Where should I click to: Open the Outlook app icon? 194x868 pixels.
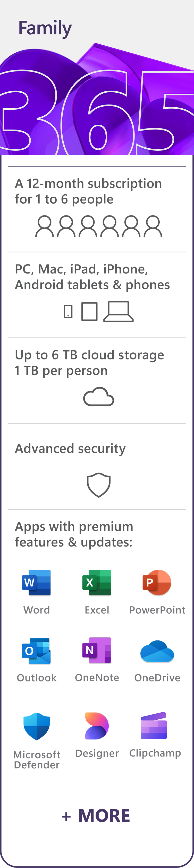pos(36,651)
